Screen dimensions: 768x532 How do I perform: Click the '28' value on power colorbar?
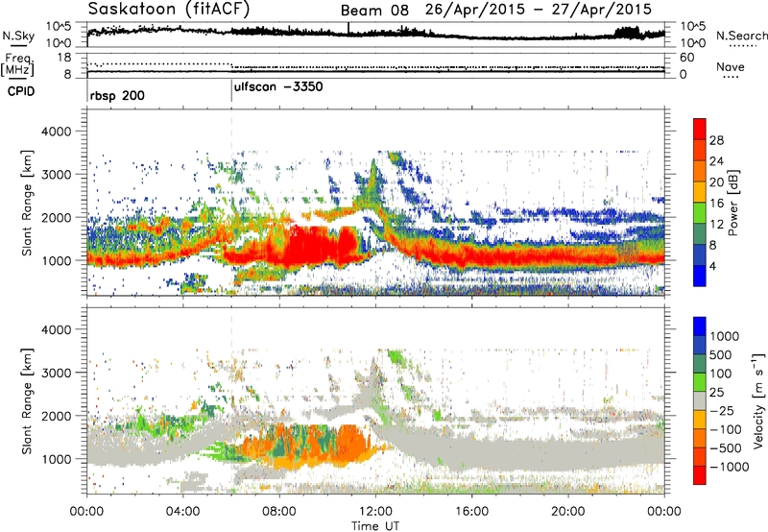[716, 140]
